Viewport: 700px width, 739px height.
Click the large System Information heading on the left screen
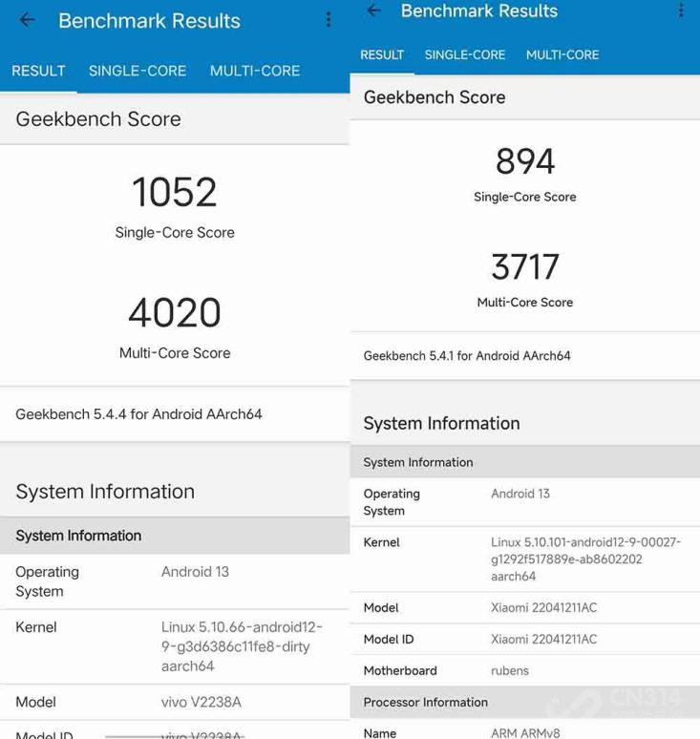coord(105,492)
